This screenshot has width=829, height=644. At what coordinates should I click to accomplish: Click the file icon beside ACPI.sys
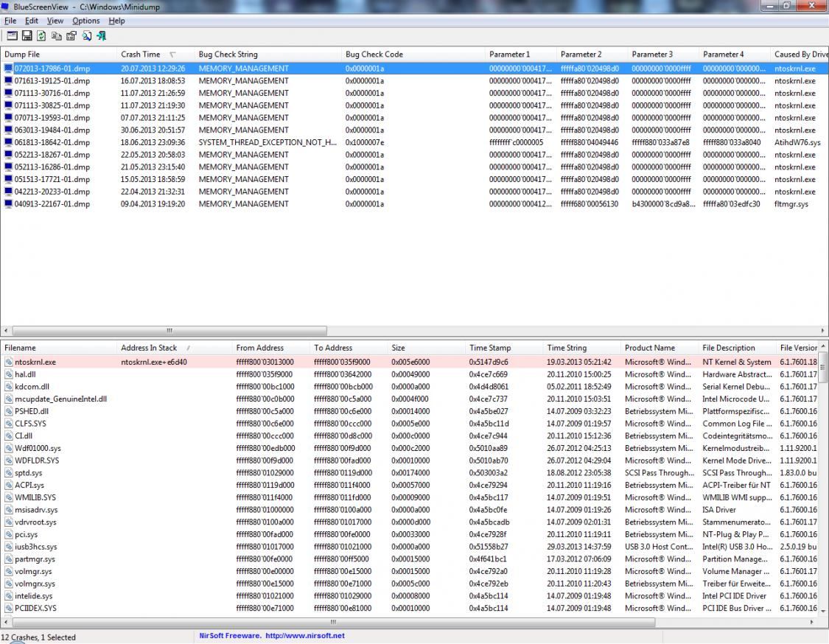pos(9,485)
